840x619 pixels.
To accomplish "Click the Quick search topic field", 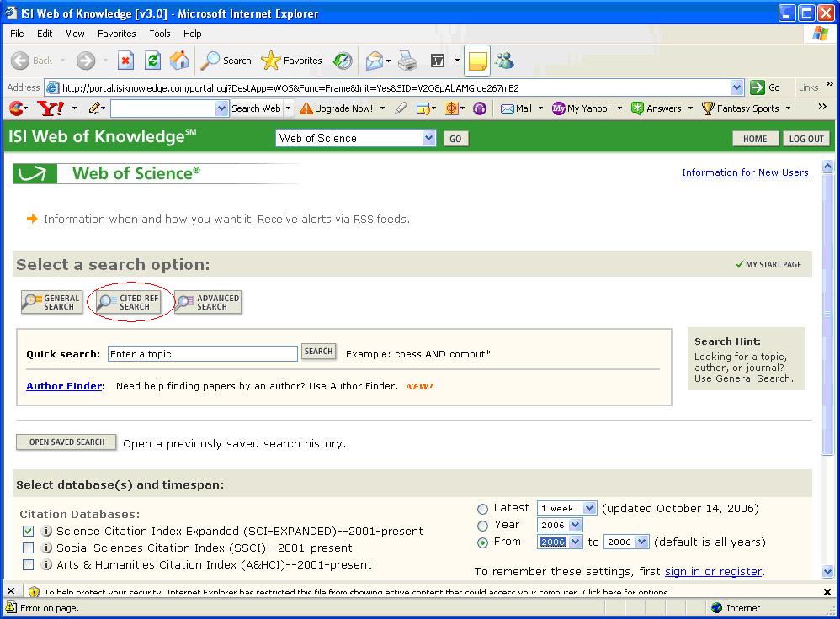I will [203, 353].
